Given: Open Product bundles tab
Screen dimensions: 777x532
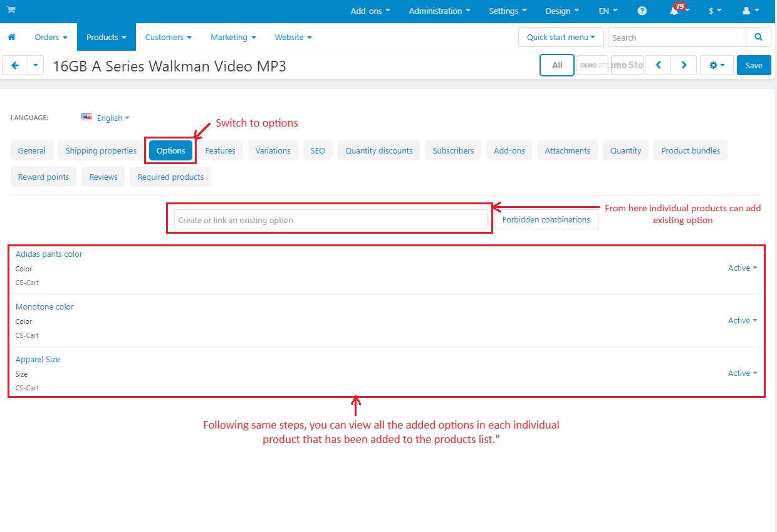Looking at the screenshot, I should (x=691, y=150).
